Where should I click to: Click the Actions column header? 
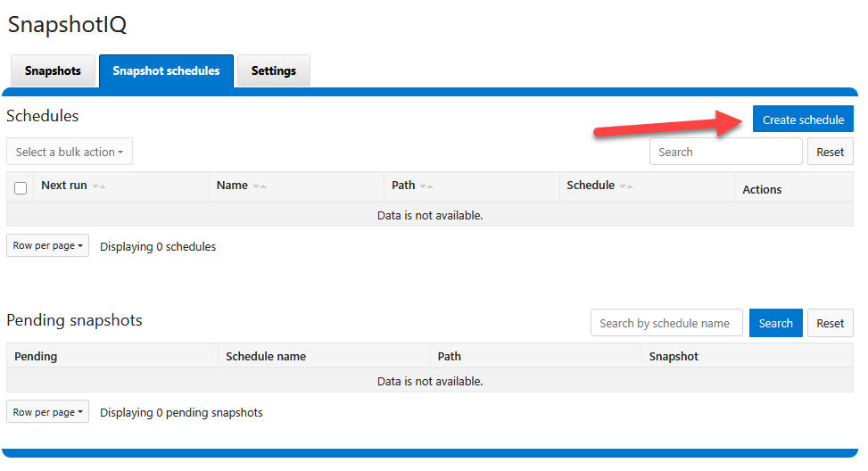point(762,189)
